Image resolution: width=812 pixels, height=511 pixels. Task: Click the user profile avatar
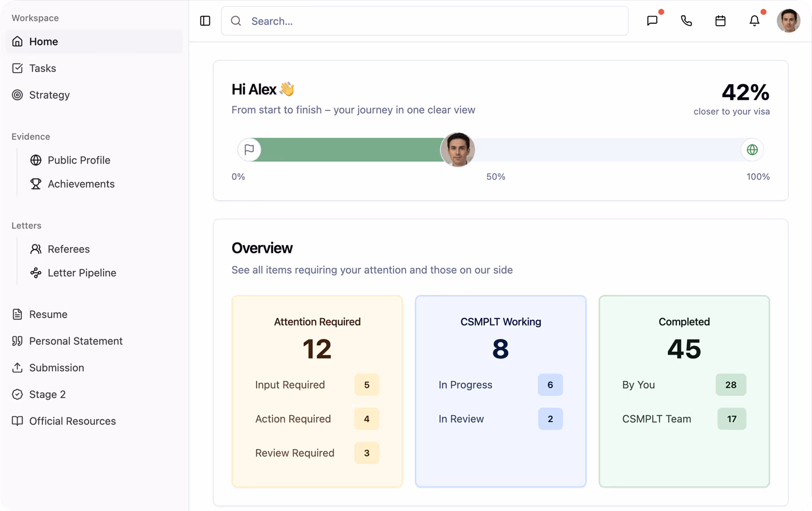(x=788, y=21)
